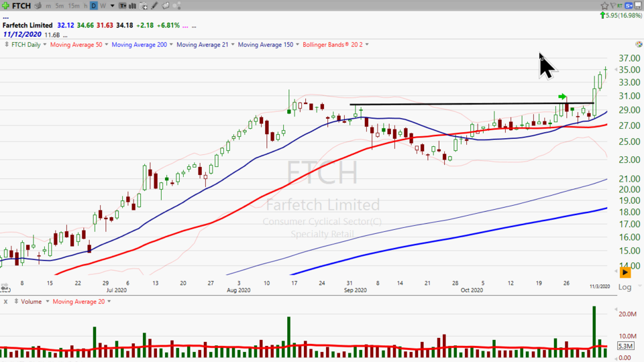Click the scroll-back arrows at bottom left
Image resolution: width=644 pixels, height=362 pixels.
coord(5,288)
